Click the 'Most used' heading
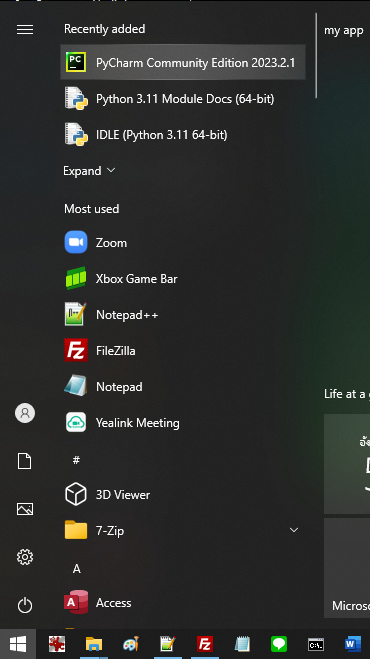Screen dimensions: 370x659 tap(91, 209)
